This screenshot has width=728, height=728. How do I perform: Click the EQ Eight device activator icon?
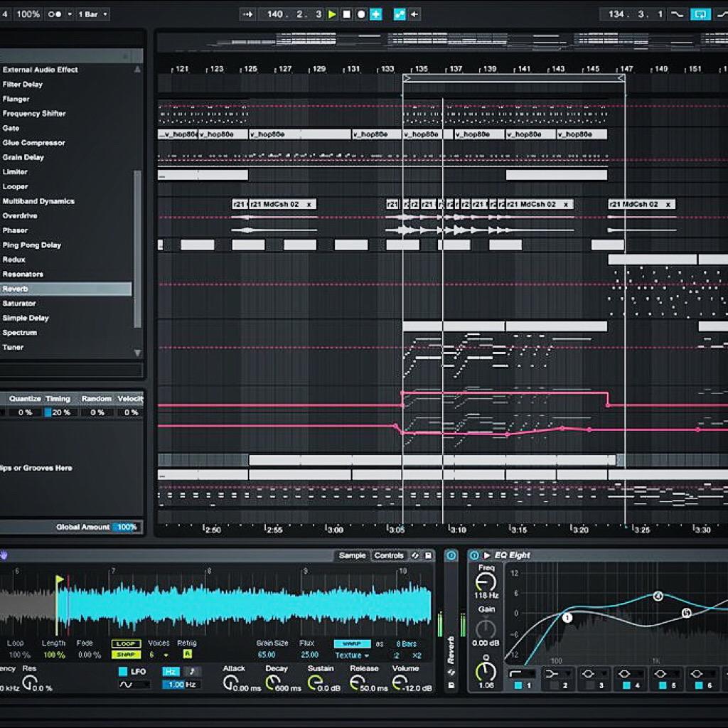coord(474,555)
